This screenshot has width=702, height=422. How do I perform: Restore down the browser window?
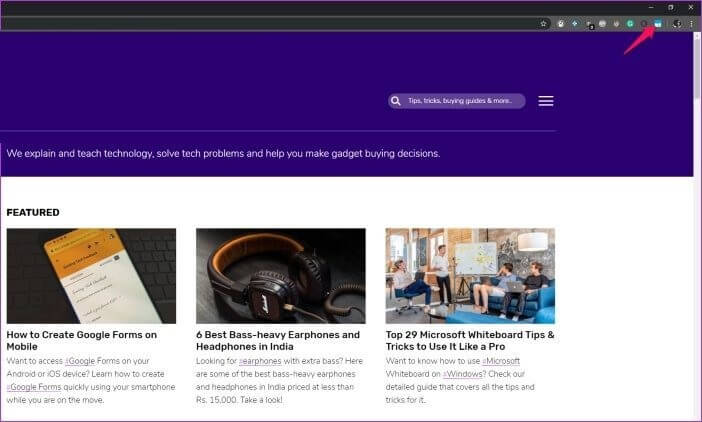pyautogui.click(x=671, y=7)
